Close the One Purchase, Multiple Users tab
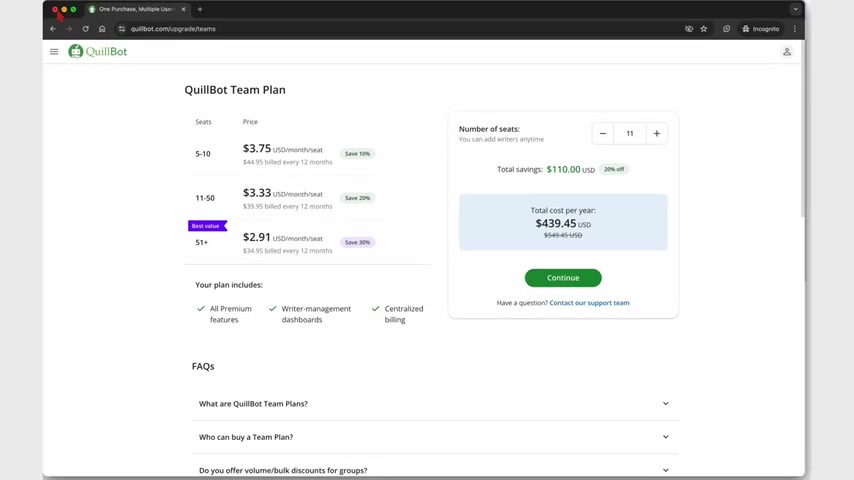 coord(184,9)
